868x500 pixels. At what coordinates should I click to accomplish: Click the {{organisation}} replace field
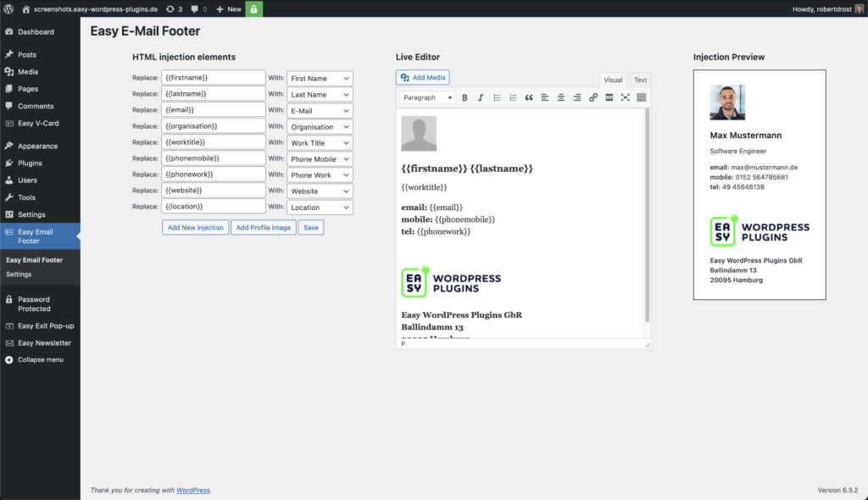pyautogui.click(x=214, y=125)
